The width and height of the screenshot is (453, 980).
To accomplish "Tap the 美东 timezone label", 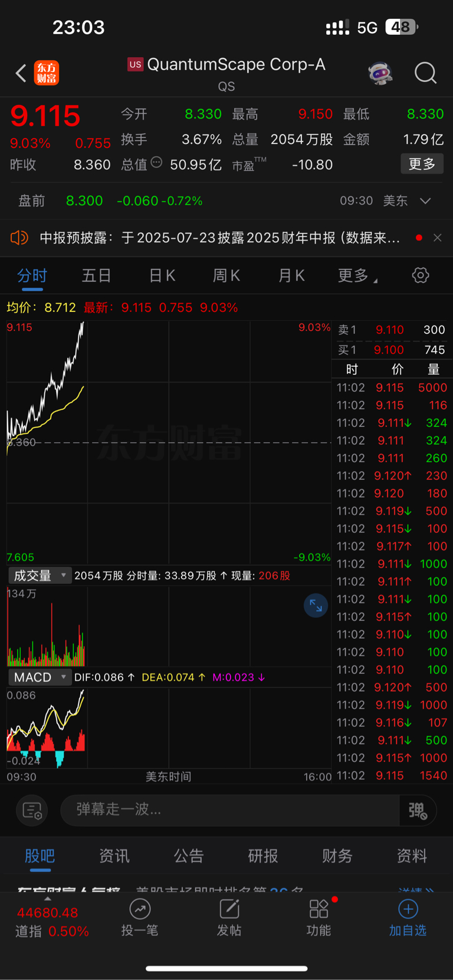I will [x=395, y=201].
